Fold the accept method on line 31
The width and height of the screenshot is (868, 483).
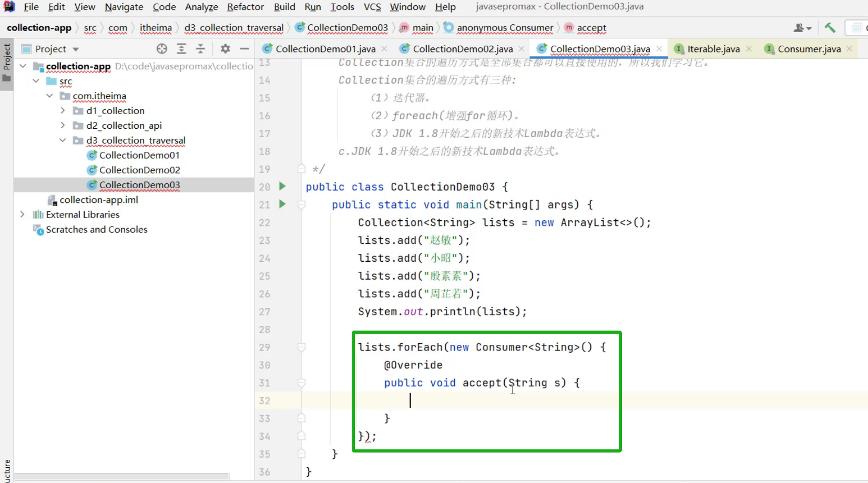coord(301,383)
